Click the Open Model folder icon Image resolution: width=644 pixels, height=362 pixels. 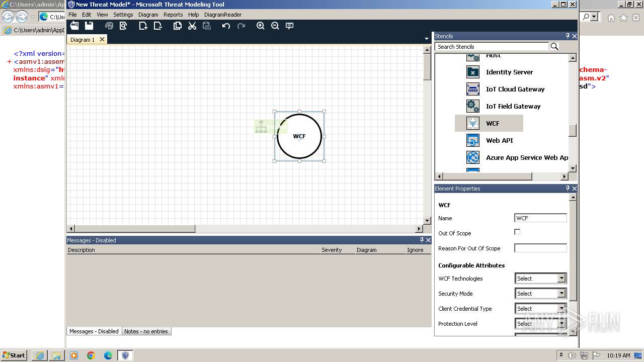pos(74,26)
